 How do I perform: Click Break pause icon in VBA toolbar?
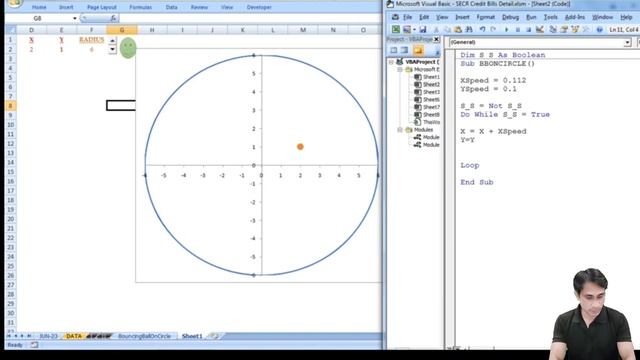[518, 30]
